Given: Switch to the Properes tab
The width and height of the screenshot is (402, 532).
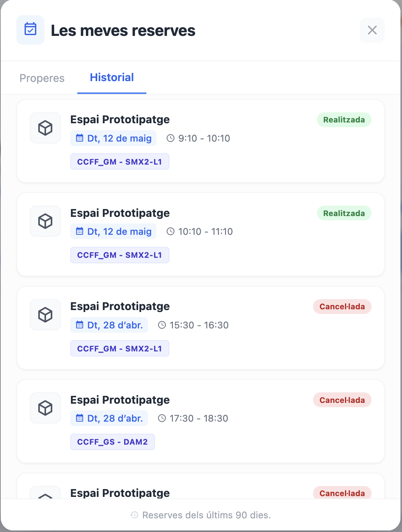Looking at the screenshot, I should pos(42,78).
